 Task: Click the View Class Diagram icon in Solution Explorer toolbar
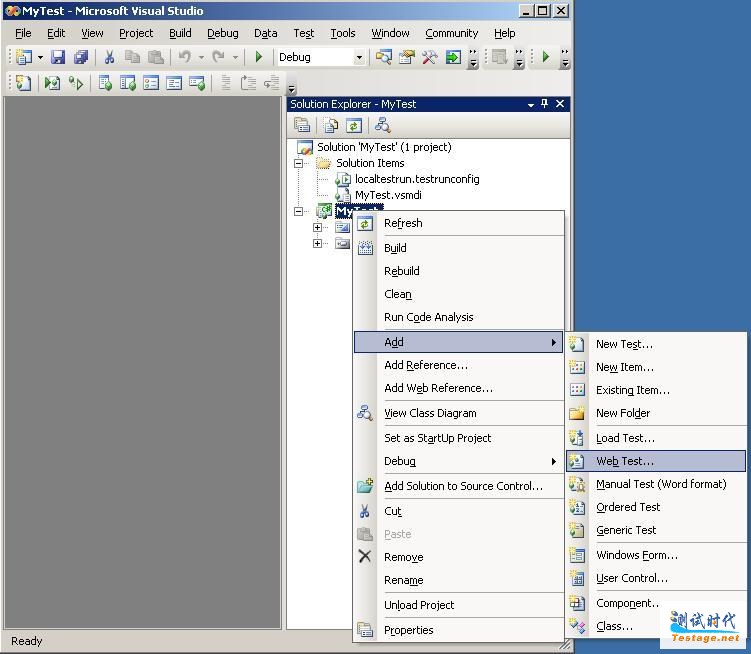click(382, 125)
